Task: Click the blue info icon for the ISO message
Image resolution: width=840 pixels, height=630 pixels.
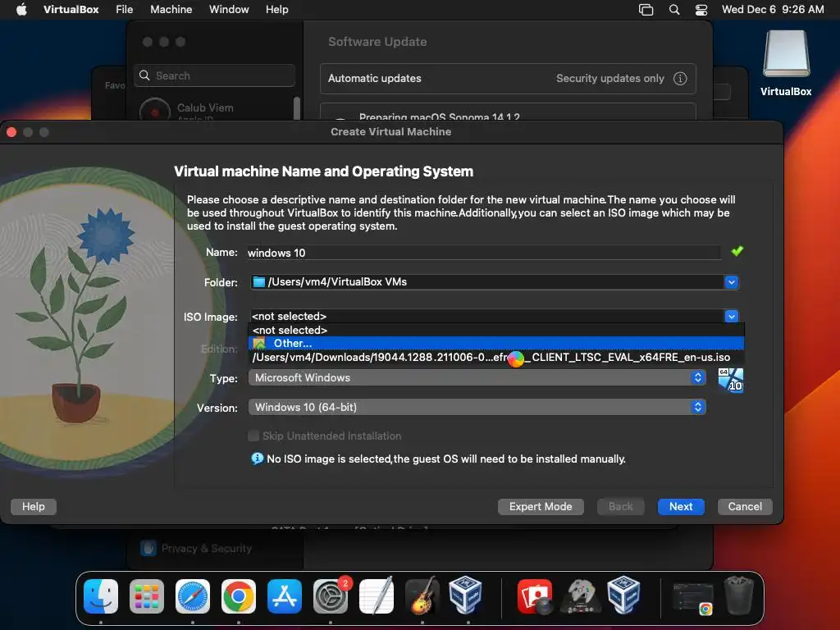Action: [257, 458]
